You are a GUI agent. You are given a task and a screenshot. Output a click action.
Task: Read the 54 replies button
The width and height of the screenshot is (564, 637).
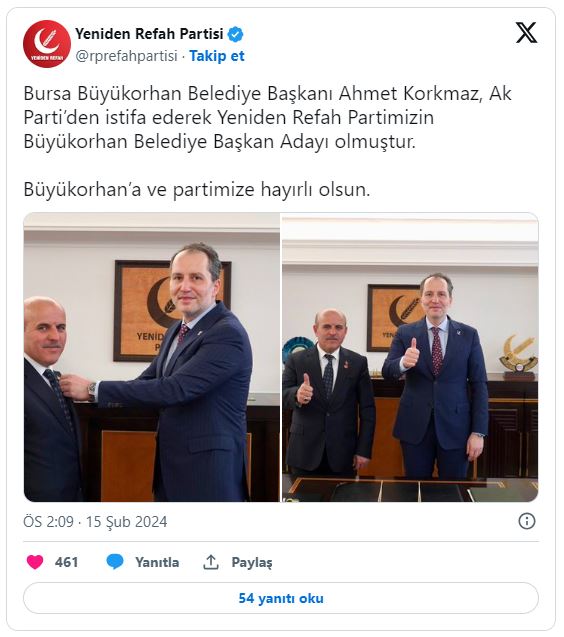click(281, 598)
